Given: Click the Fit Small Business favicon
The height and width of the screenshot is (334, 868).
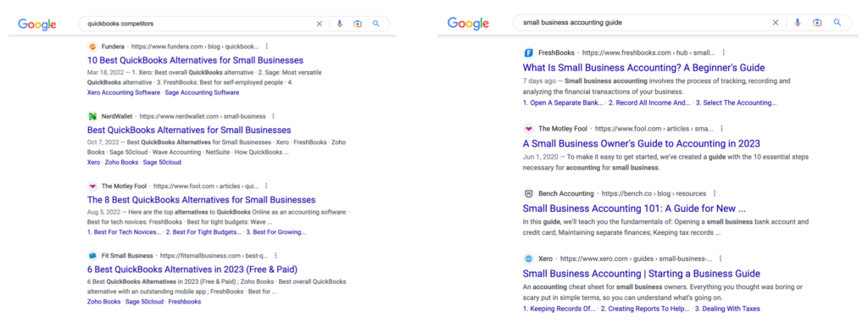Looking at the screenshot, I should 92,256.
